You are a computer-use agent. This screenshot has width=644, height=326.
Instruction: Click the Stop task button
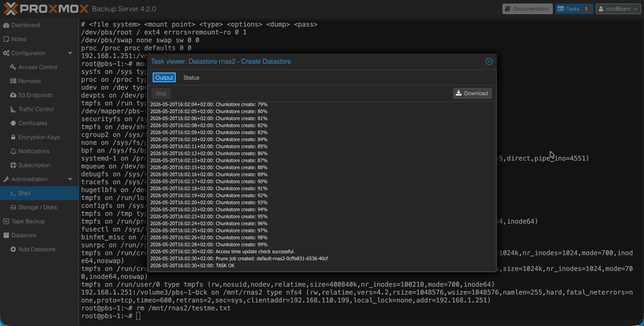point(161,93)
